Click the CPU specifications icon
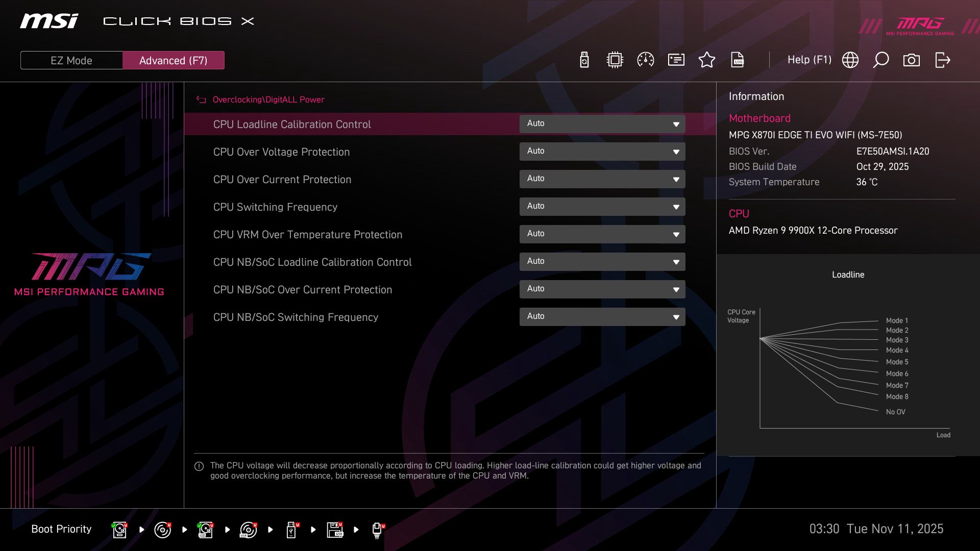 tap(615, 60)
